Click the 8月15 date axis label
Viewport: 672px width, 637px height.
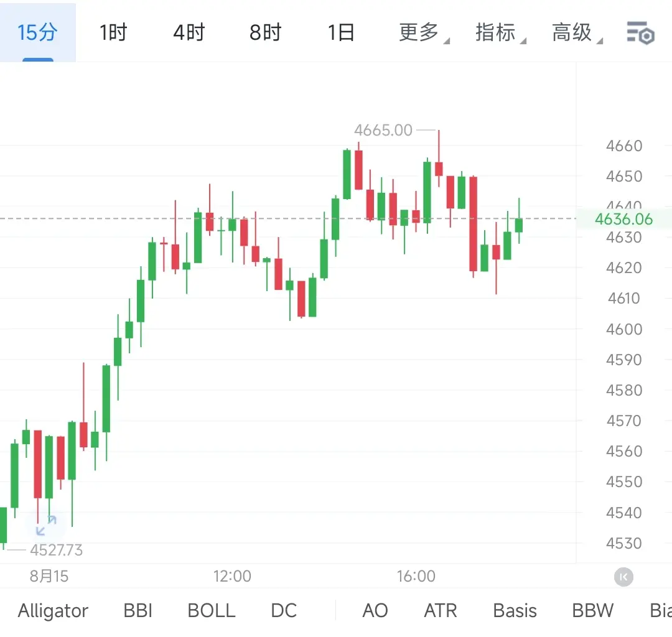click(49, 576)
